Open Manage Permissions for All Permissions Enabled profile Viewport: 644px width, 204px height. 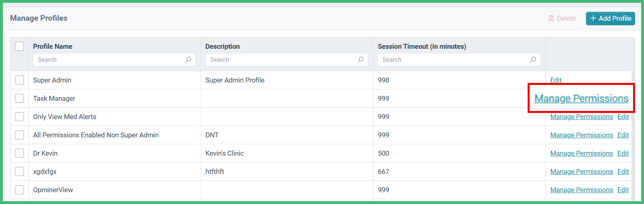pos(581,135)
